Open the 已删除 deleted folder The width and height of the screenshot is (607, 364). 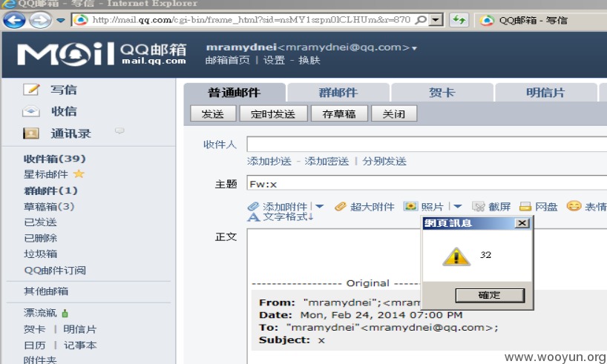(x=40, y=238)
